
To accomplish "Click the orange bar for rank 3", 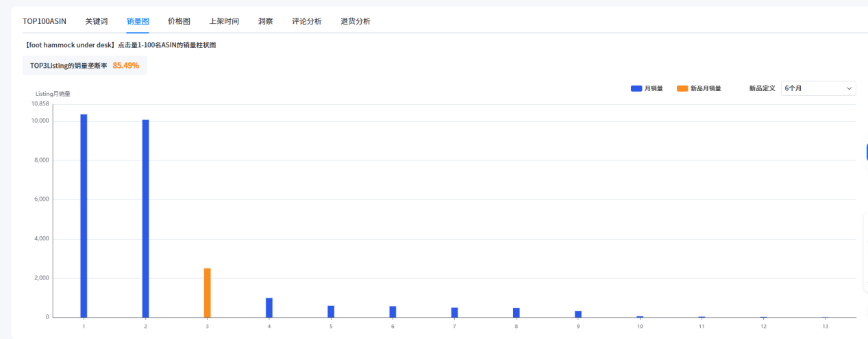I will click(x=207, y=292).
